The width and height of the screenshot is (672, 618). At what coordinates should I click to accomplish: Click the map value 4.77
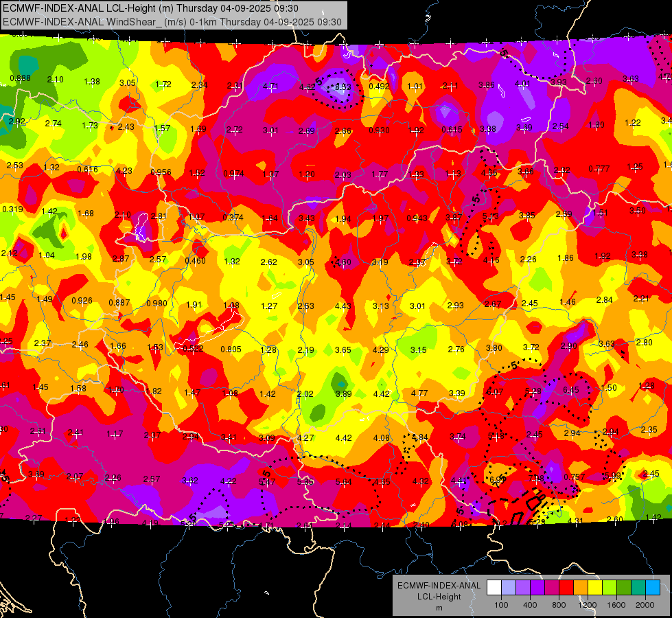tap(419, 393)
